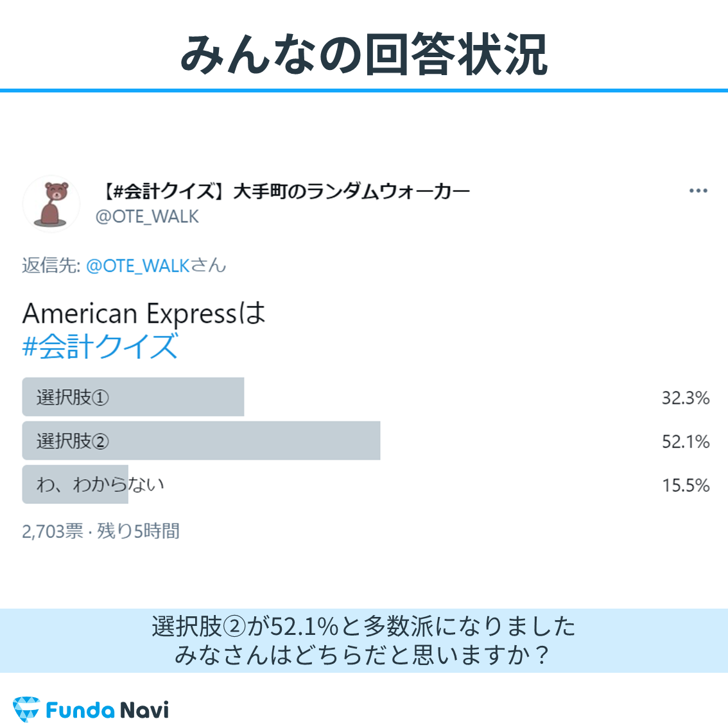Click the Funda Navi wordmark text
This screenshot has height=728, width=728.
coord(107,710)
